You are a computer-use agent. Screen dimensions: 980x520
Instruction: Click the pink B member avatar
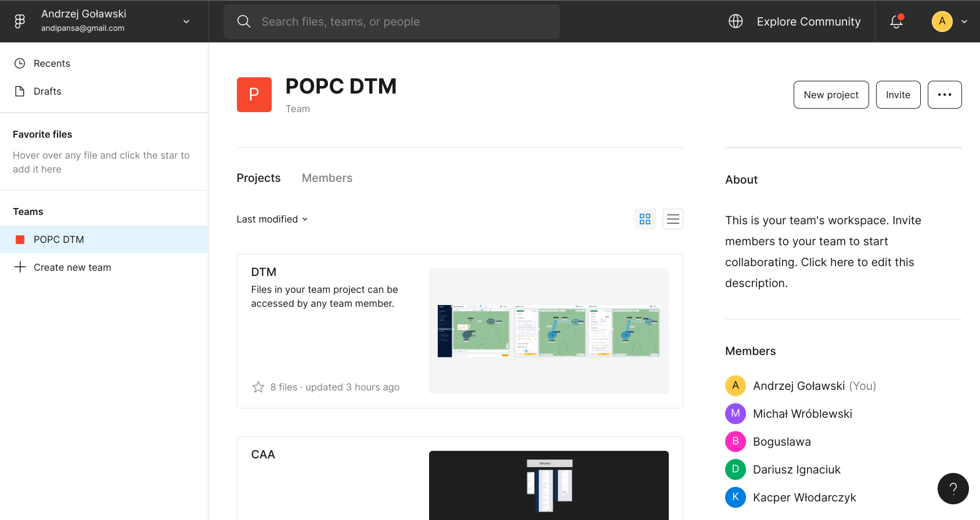(x=736, y=441)
